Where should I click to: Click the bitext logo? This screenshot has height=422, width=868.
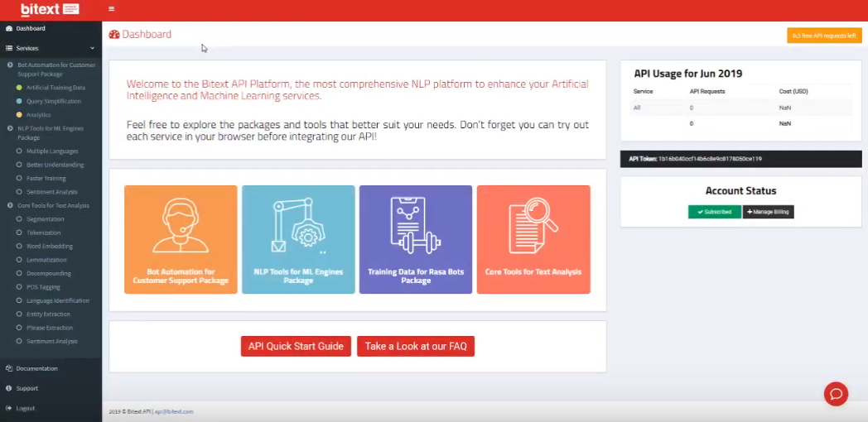[49, 9]
